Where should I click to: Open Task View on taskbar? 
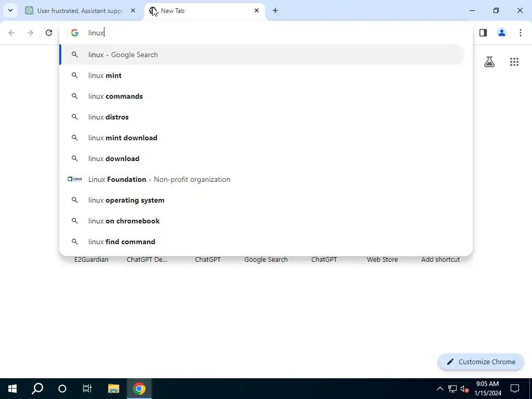tap(87, 389)
